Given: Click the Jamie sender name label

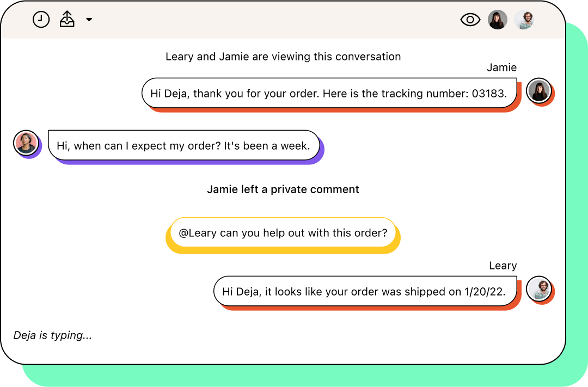Looking at the screenshot, I should [x=502, y=67].
